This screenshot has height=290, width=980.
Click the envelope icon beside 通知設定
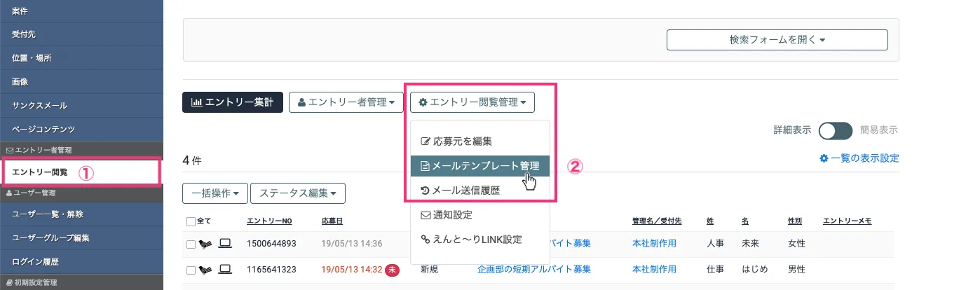[x=425, y=214]
